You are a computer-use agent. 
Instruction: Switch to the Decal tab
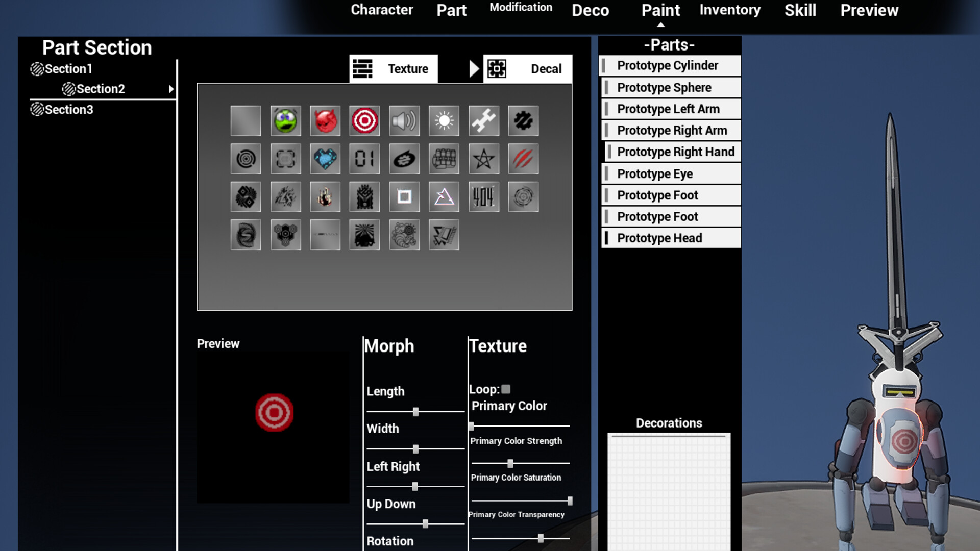click(528, 68)
